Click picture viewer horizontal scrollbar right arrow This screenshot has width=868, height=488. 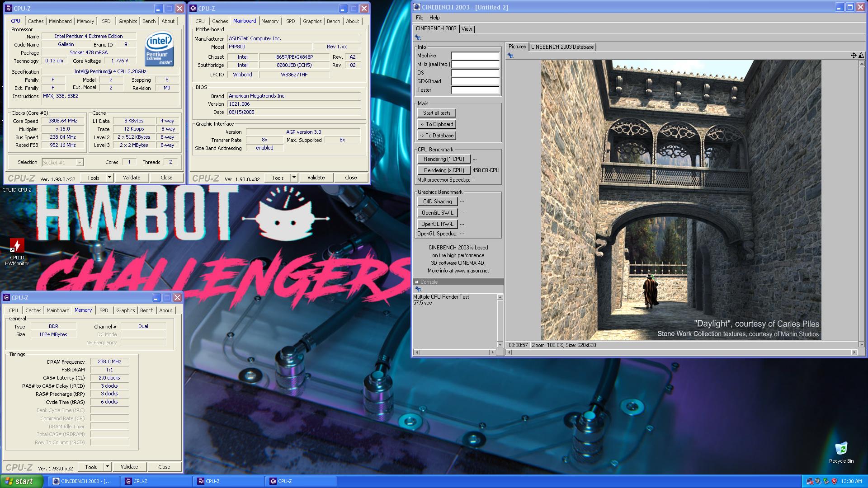(854, 352)
